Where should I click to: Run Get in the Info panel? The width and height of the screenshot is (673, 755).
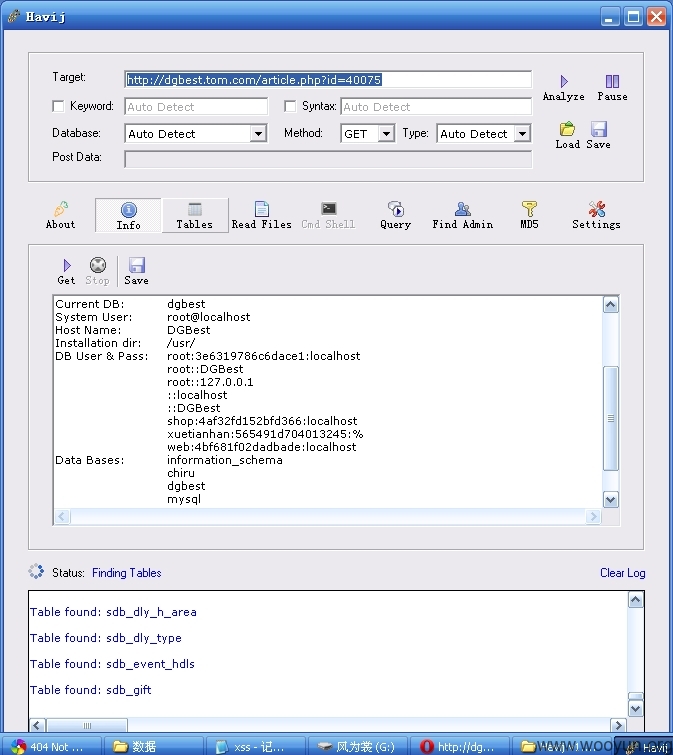tap(66, 271)
